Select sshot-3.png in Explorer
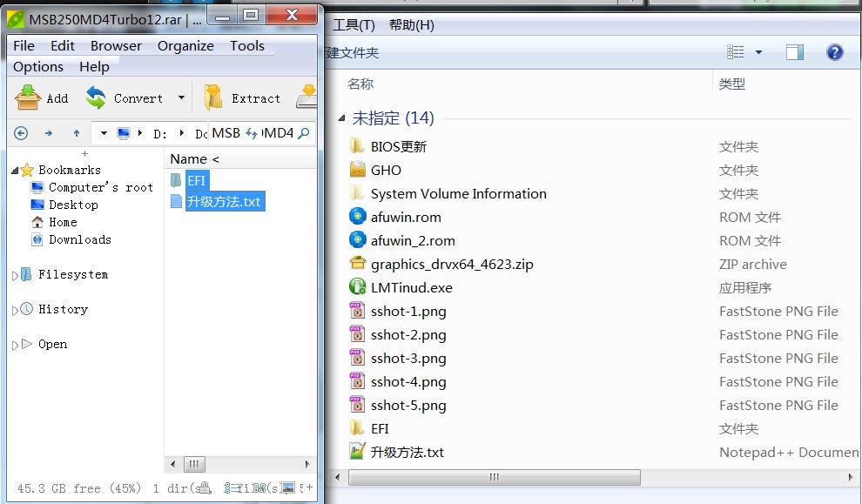The width and height of the screenshot is (862, 504). point(408,359)
